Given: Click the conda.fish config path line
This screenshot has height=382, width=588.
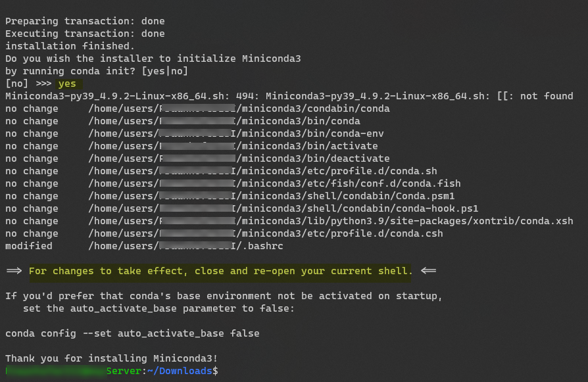Looking at the screenshot, I should tap(233, 183).
